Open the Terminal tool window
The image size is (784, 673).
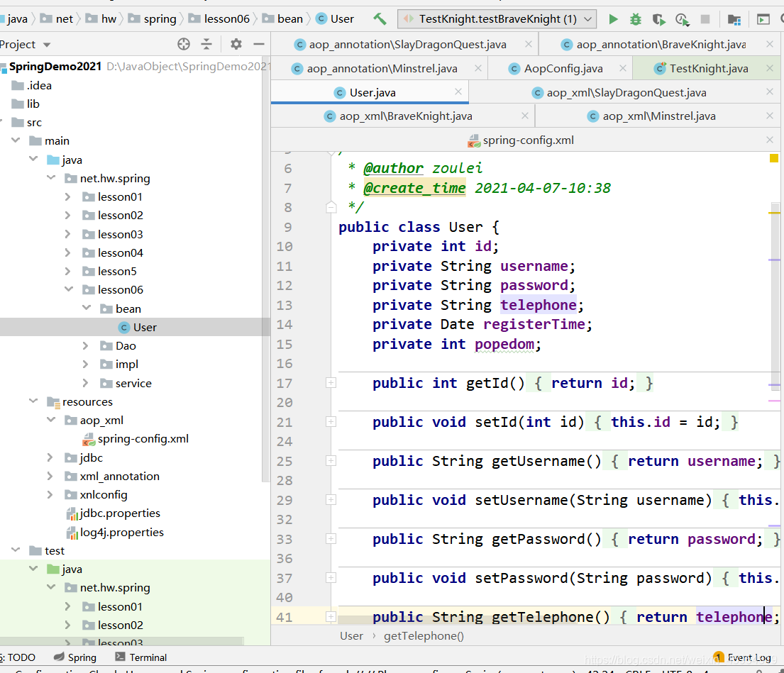(x=141, y=657)
